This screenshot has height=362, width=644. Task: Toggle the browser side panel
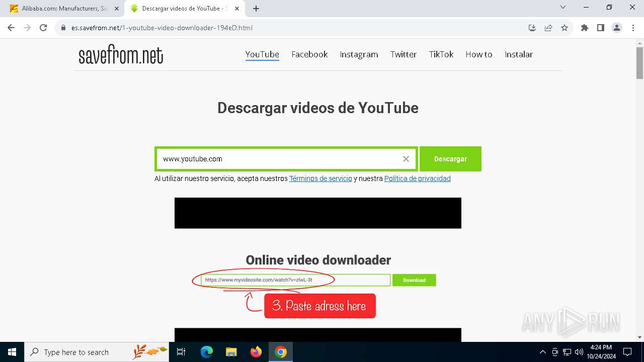tap(601, 28)
